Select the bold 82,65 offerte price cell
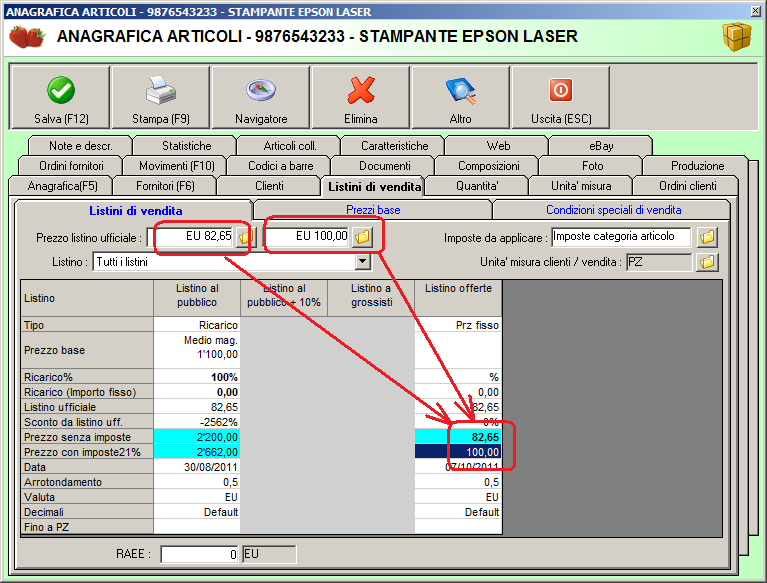This screenshot has width=767, height=583. tap(458, 437)
